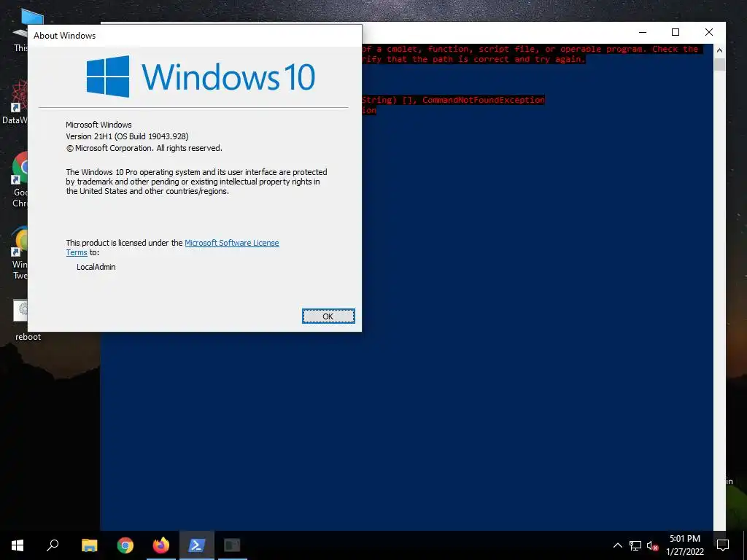This screenshot has height=560, width=747.
Task: Minimize the PowerShell window
Action: click(643, 32)
